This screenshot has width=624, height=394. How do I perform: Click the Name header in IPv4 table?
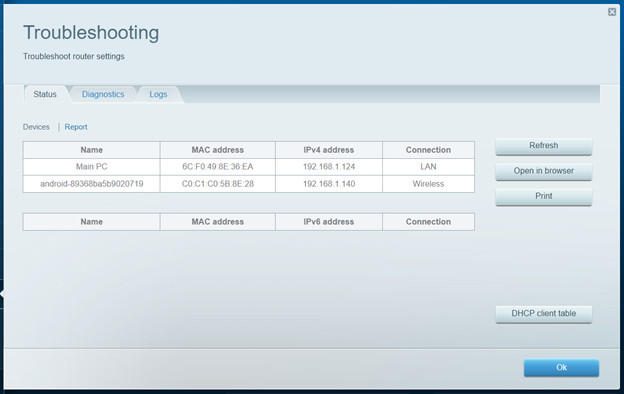click(x=92, y=150)
